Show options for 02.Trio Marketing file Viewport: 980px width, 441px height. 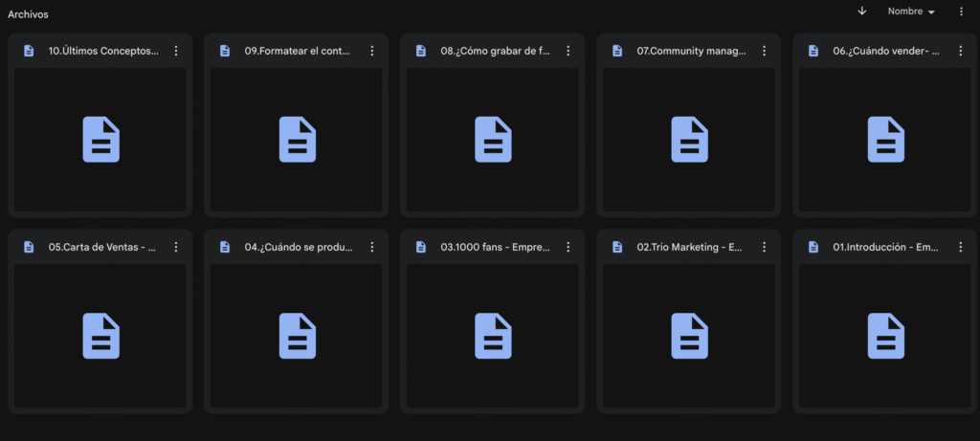click(764, 247)
